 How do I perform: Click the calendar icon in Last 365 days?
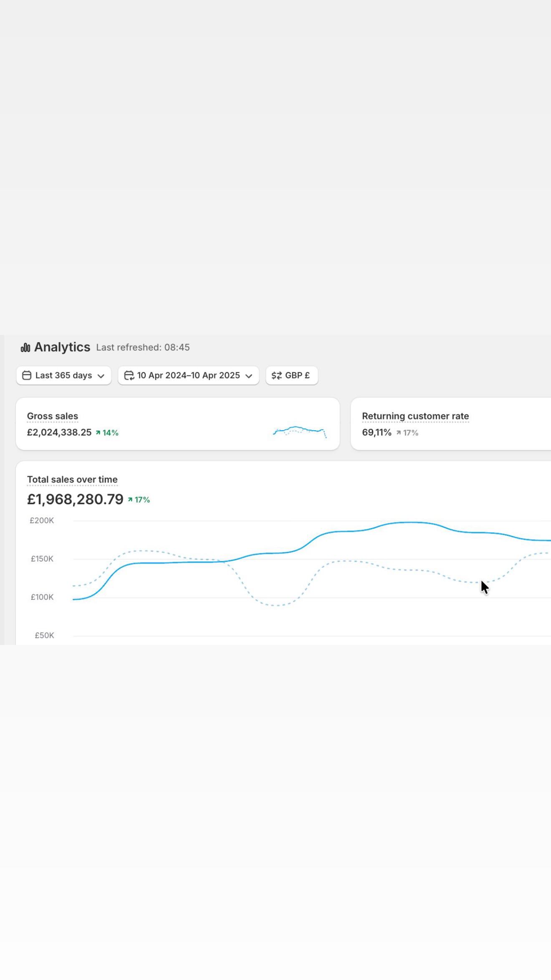[27, 376]
